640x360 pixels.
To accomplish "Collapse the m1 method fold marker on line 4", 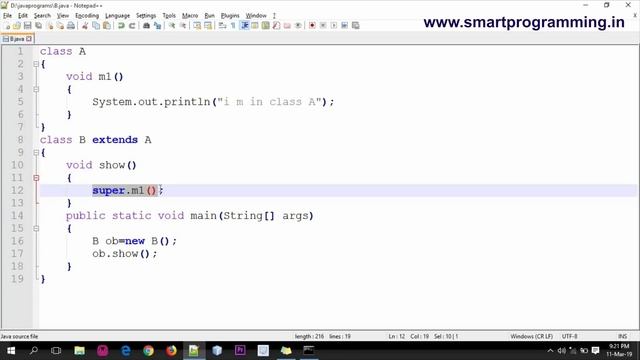I will pos(36,89).
